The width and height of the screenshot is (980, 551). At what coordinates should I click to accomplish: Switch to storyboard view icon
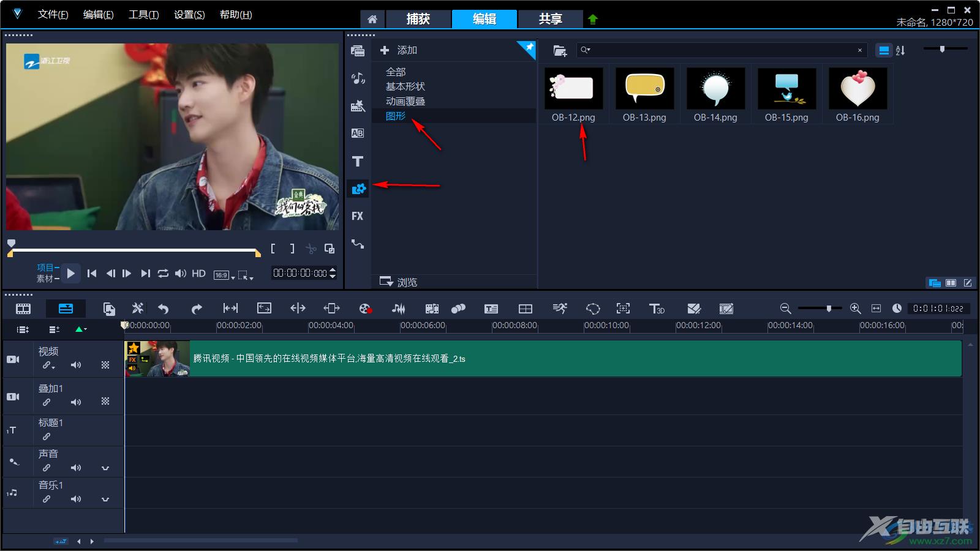[x=23, y=309]
